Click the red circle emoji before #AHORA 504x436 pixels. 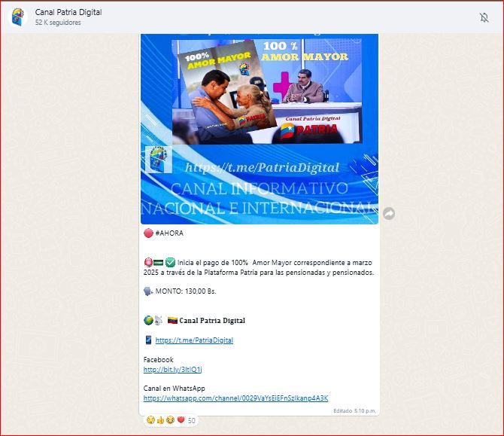point(148,233)
